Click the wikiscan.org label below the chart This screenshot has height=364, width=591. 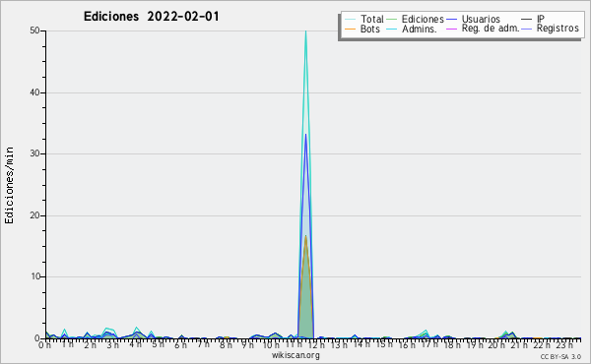pos(295,355)
